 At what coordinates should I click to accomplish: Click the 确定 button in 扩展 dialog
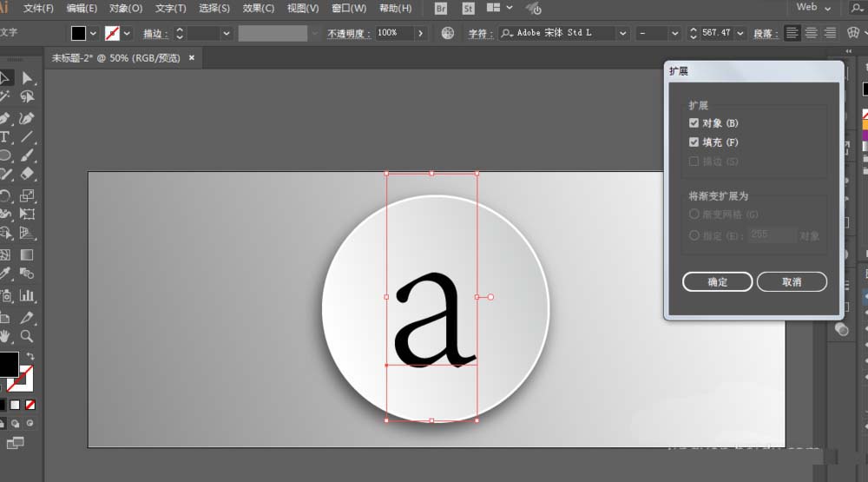click(718, 281)
